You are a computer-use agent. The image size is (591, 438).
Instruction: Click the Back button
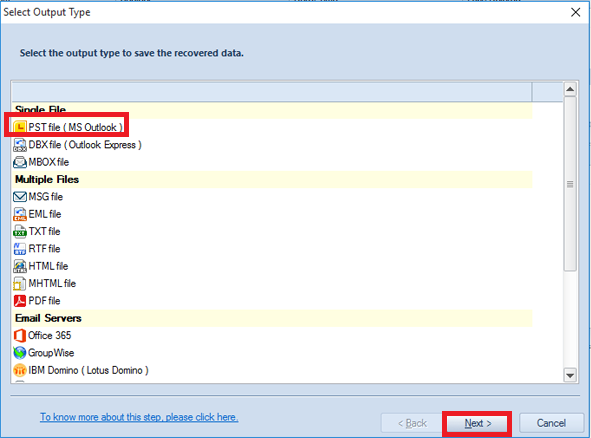tap(412, 423)
